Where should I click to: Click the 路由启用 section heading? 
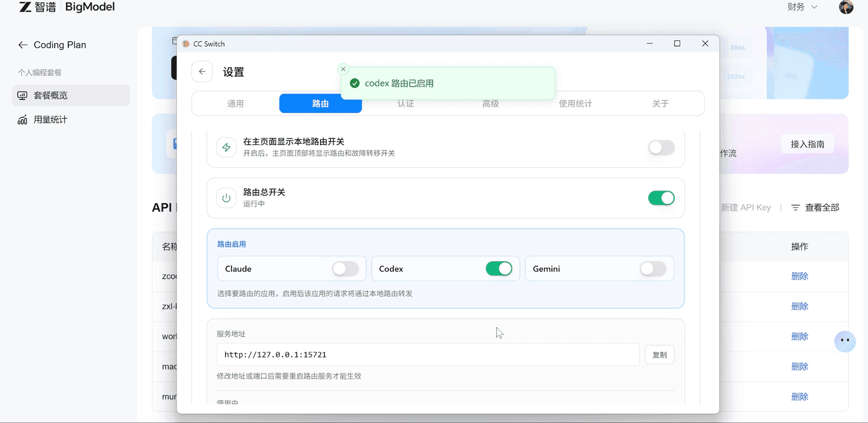click(231, 244)
